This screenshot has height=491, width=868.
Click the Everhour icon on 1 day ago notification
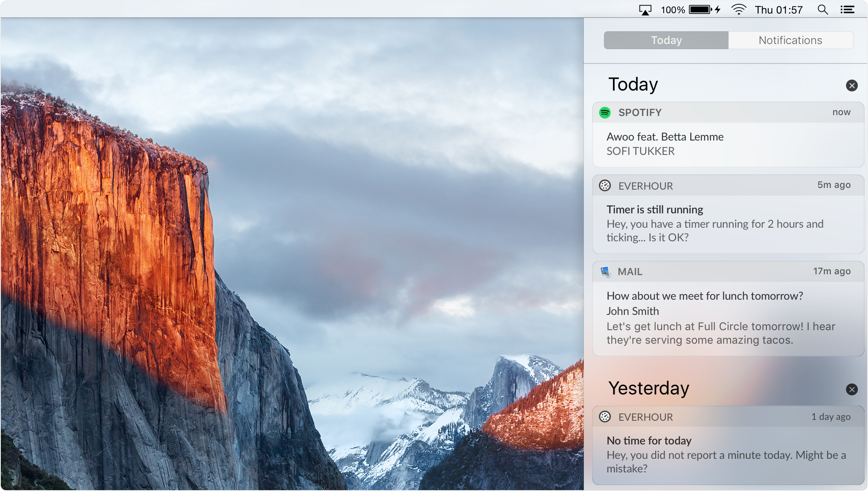coord(605,417)
